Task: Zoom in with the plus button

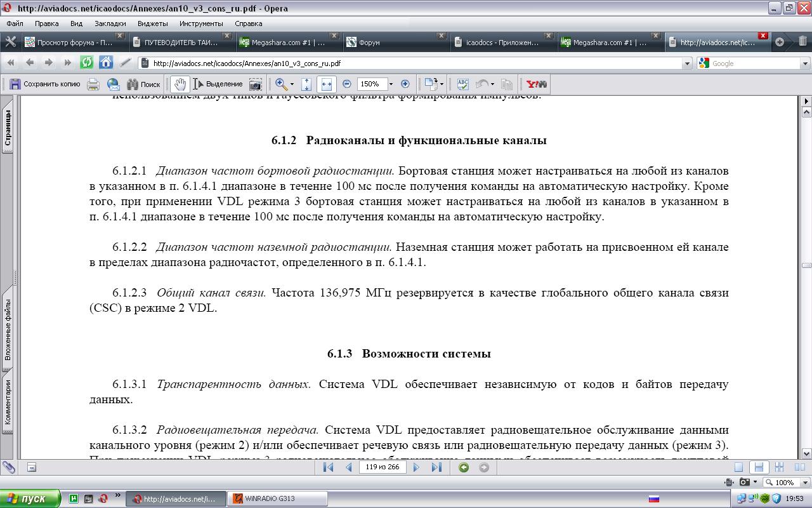Action: [405, 84]
